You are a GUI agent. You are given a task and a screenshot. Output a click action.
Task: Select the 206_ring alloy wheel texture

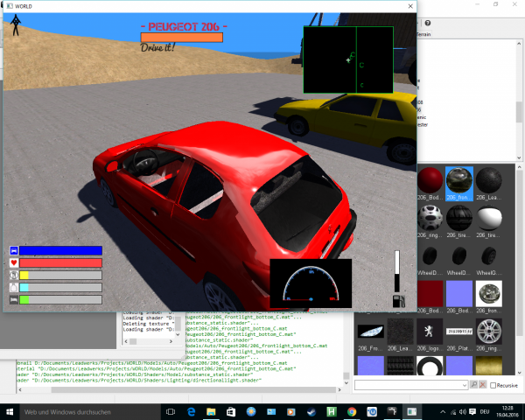[488, 332]
